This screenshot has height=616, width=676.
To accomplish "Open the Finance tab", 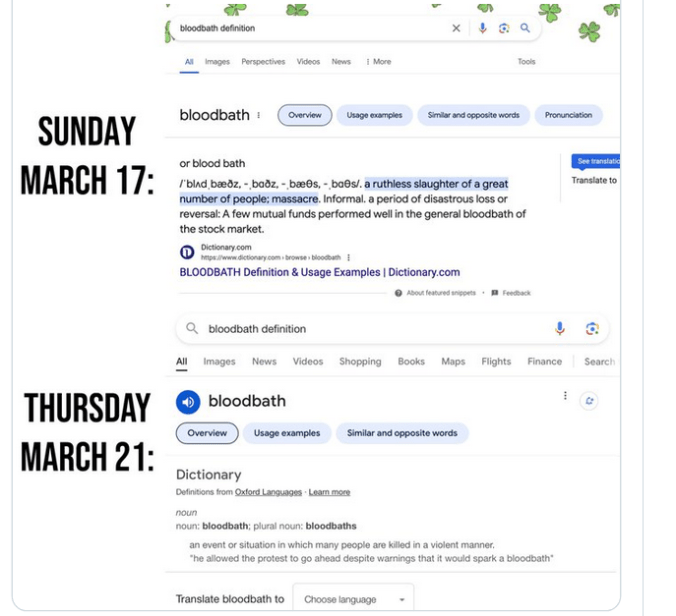I will [544, 362].
